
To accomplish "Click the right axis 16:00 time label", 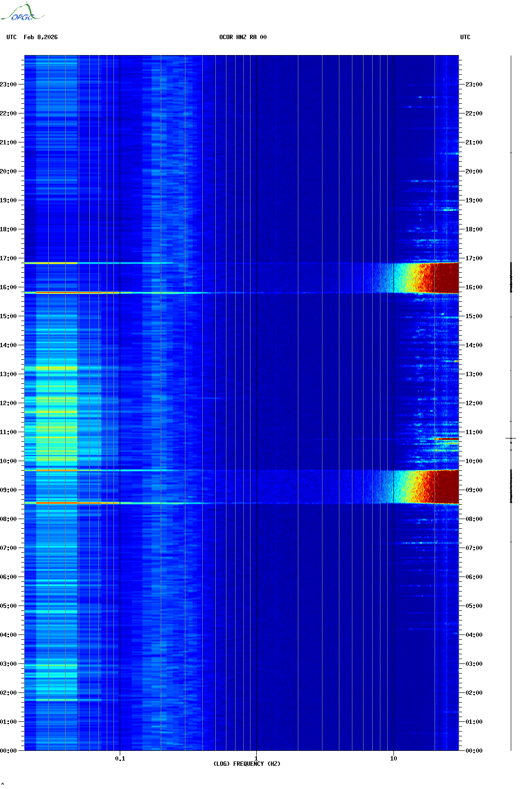I will (474, 287).
